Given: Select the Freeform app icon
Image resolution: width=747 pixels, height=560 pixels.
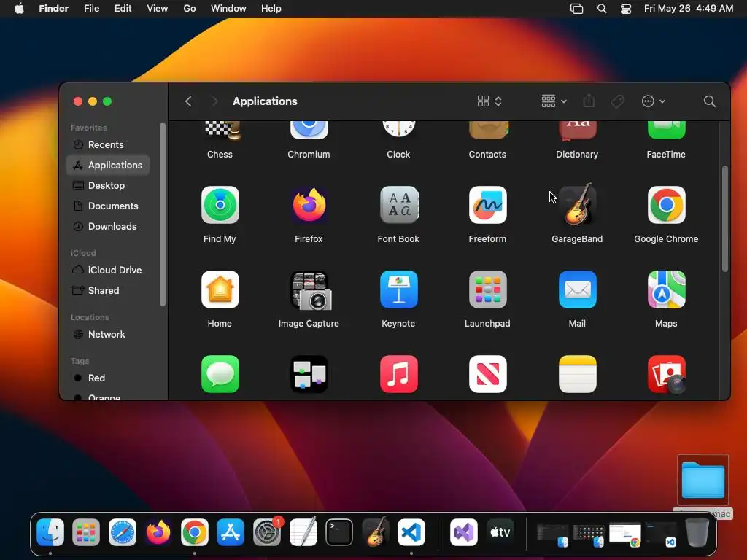Looking at the screenshot, I should [487, 205].
